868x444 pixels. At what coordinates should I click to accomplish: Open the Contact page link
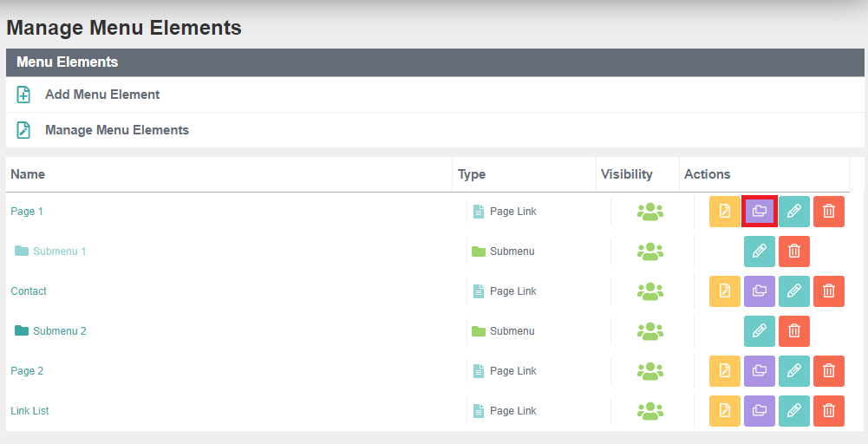pos(29,291)
